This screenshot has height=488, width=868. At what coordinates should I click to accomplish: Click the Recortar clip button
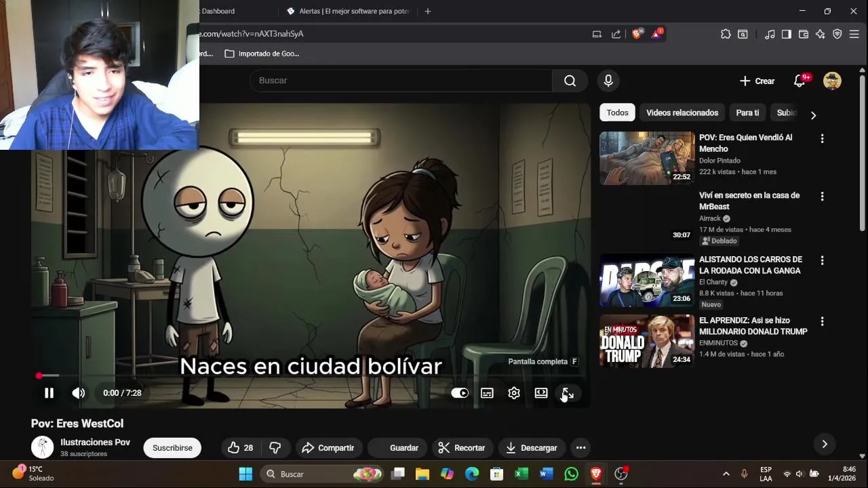pyautogui.click(x=462, y=448)
